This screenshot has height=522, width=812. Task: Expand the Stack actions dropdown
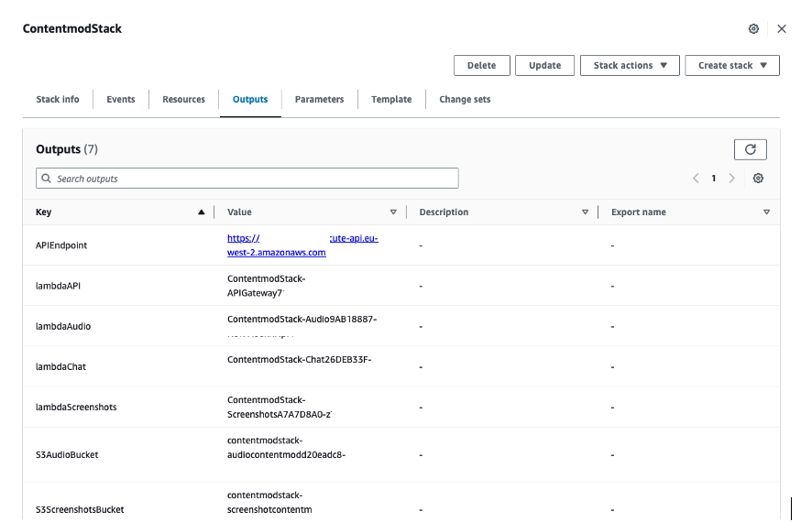pyautogui.click(x=630, y=66)
